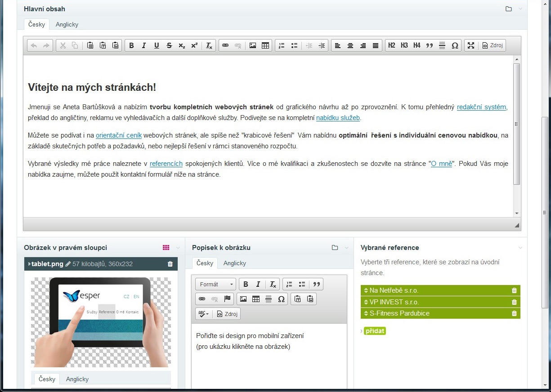Click the H2 heading button

(392, 45)
